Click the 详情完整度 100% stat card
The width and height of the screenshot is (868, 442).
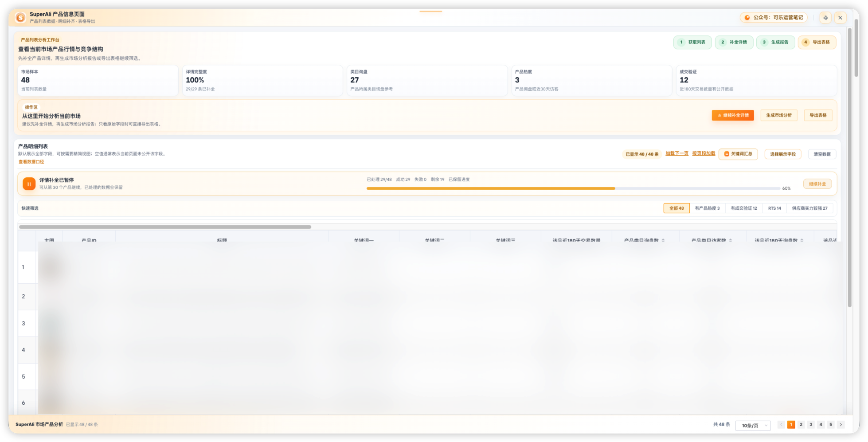[262, 80]
